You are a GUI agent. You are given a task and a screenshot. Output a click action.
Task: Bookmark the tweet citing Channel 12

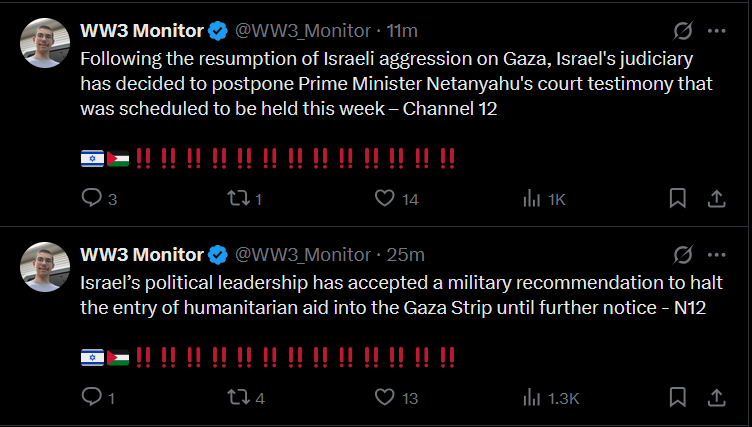tap(677, 199)
